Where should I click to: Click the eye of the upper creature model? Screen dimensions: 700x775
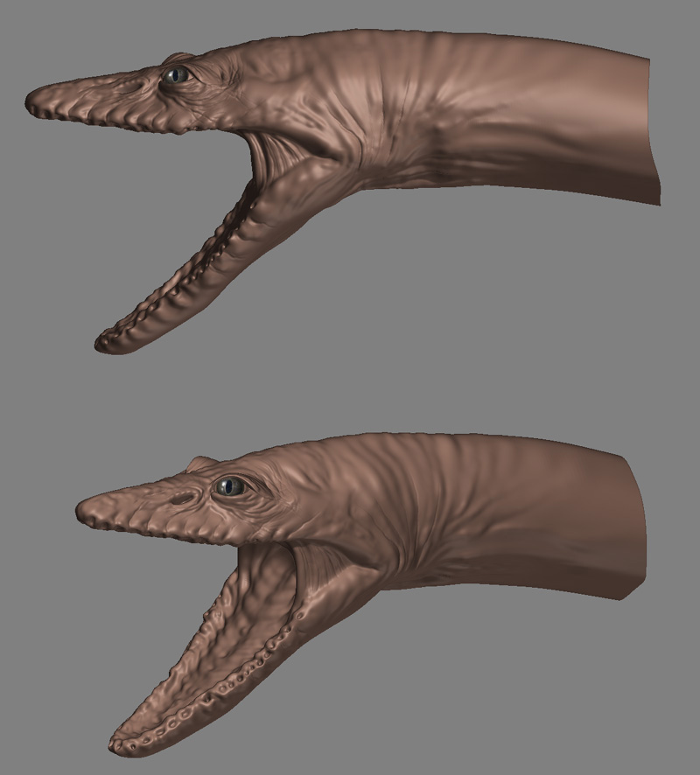[177, 74]
